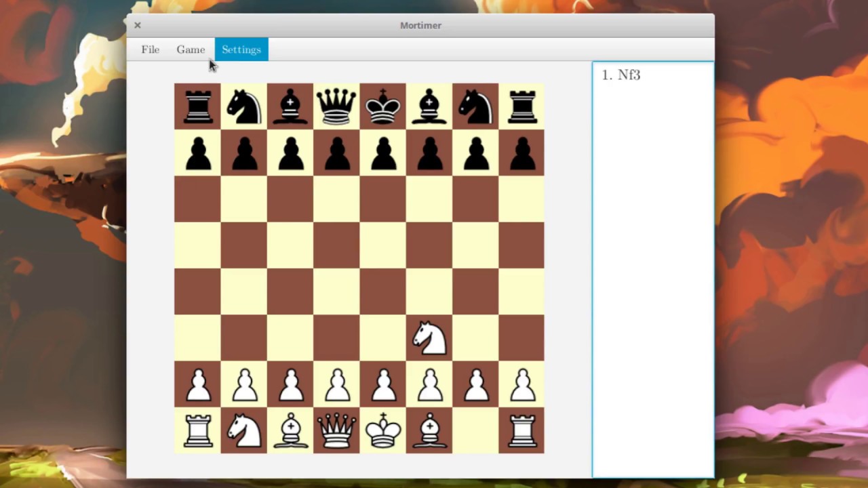Select the black queen on d8
The image size is (868, 488).
(336, 106)
